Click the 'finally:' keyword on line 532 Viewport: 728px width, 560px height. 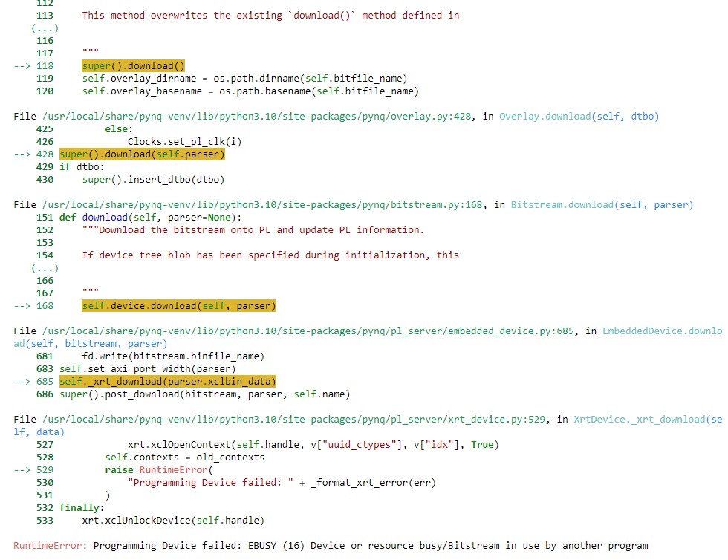pyautogui.click(x=82, y=508)
